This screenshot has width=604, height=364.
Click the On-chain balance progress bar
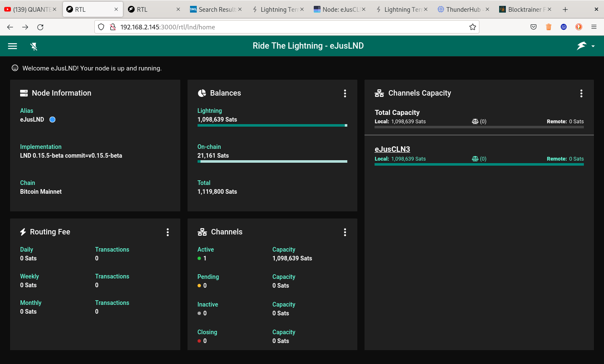[x=272, y=161]
